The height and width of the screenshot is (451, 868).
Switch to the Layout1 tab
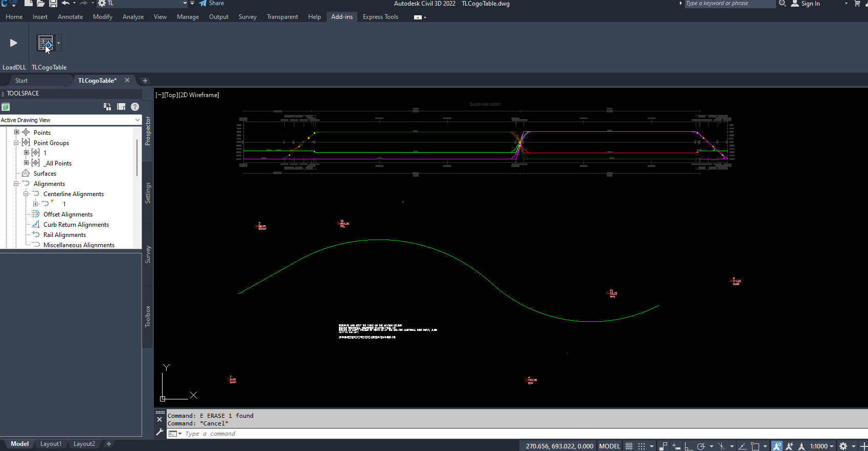click(x=51, y=444)
